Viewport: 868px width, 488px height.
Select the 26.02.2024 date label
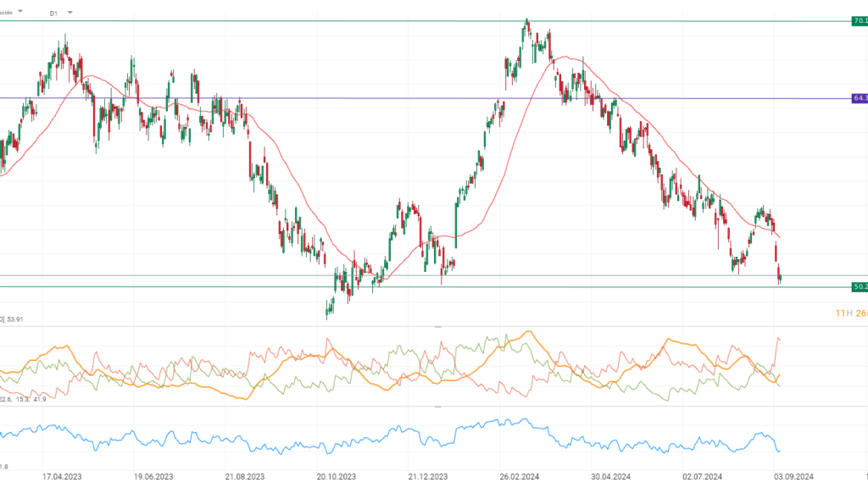[x=519, y=476]
